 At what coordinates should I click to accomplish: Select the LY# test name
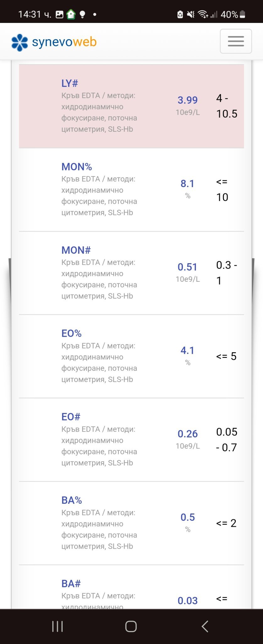pyautogui.click(x=69, y=83)
